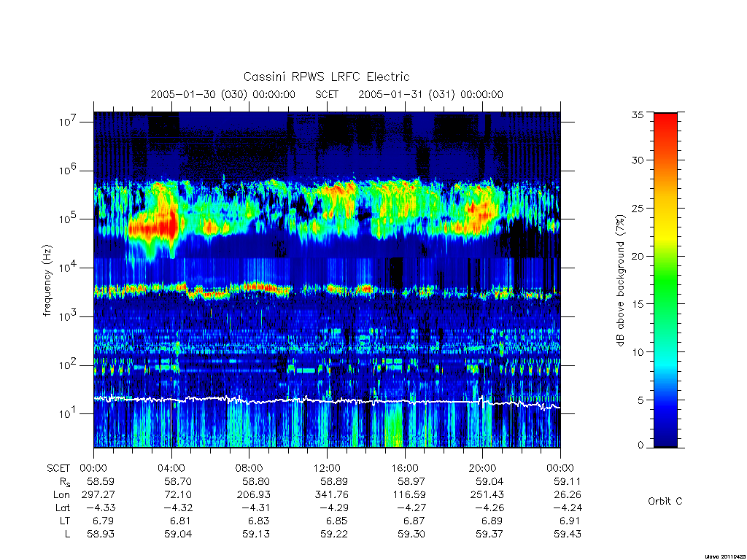This screenshot has width=747, height=560.
Task: Click the '35' colorbar tick value
Action: (x=637, y=114)
